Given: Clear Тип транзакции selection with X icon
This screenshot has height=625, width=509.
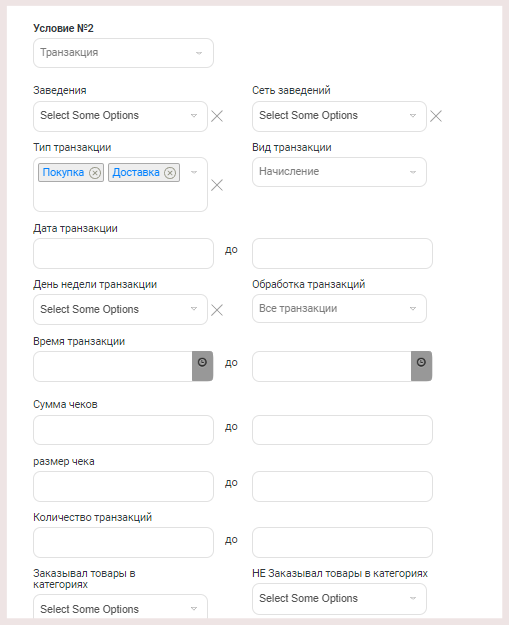Looking at the screenshot, I should (x=217, y=185).
